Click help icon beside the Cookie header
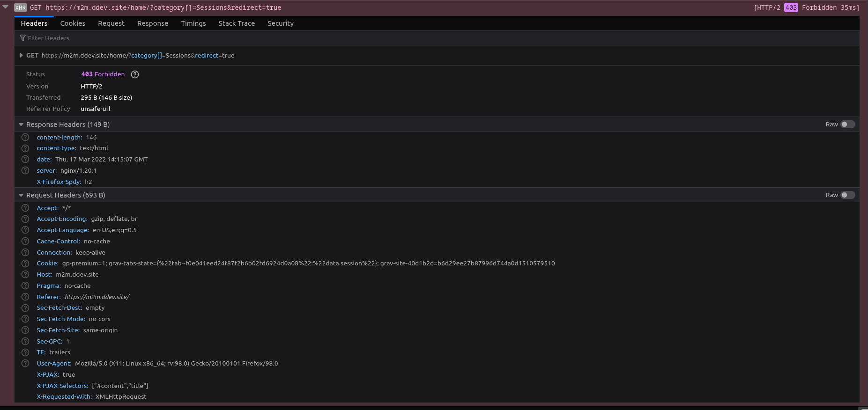The image size is (868, 410). pyautogui.click(x=25, y=264)
